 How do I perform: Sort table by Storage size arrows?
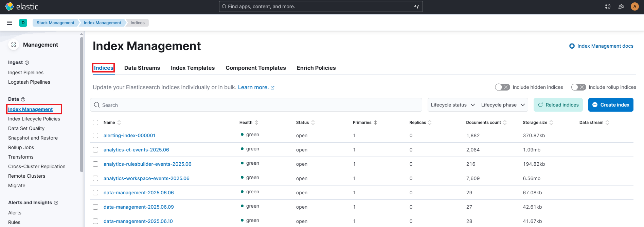coord(551,123)
